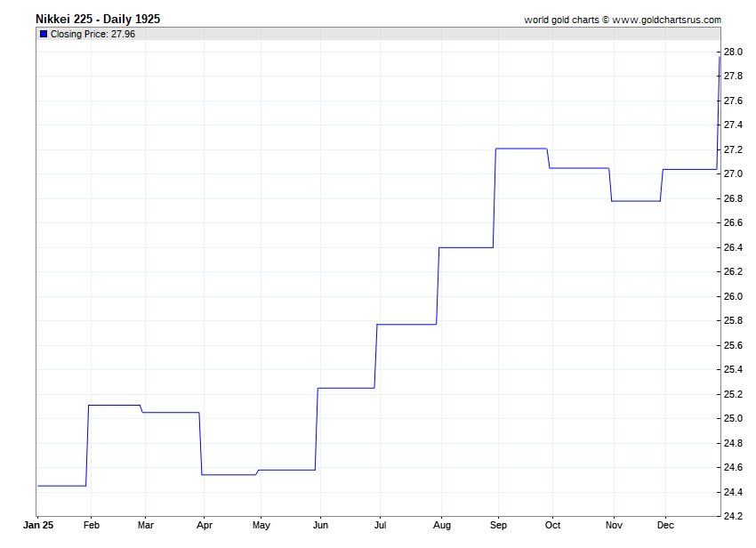Click the line's final peak at year end
This screenshot has width=756, height=548.
tap(720, 57)
